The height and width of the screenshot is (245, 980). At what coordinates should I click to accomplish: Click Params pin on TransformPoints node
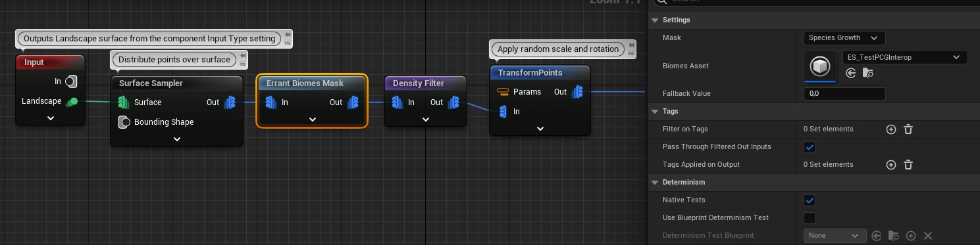tap(503, 92)
